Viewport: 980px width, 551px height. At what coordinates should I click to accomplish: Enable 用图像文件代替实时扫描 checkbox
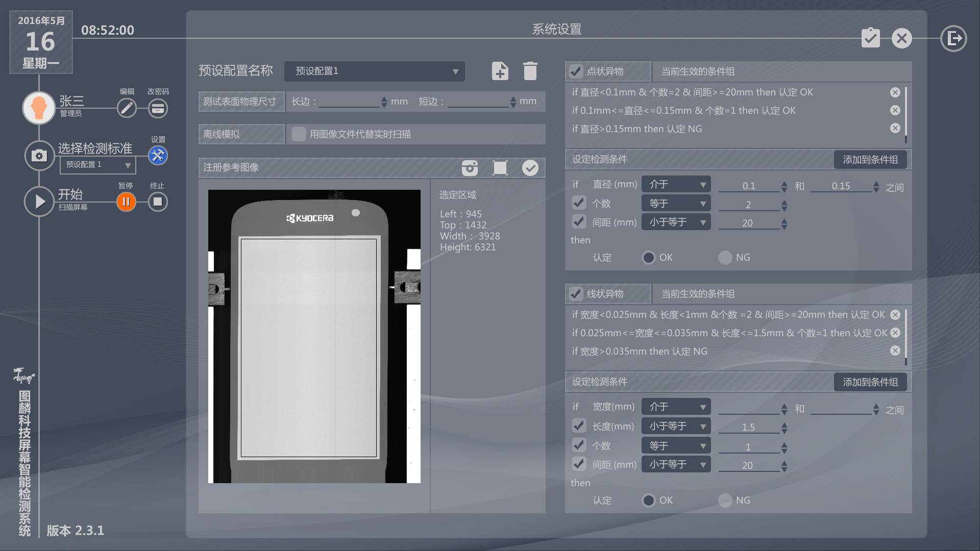tap(299, 134)
